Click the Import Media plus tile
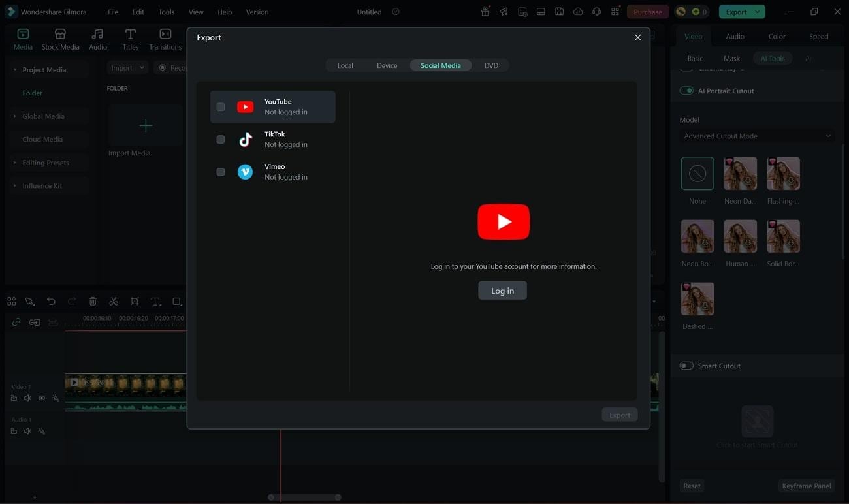 (x=146, y=125)
